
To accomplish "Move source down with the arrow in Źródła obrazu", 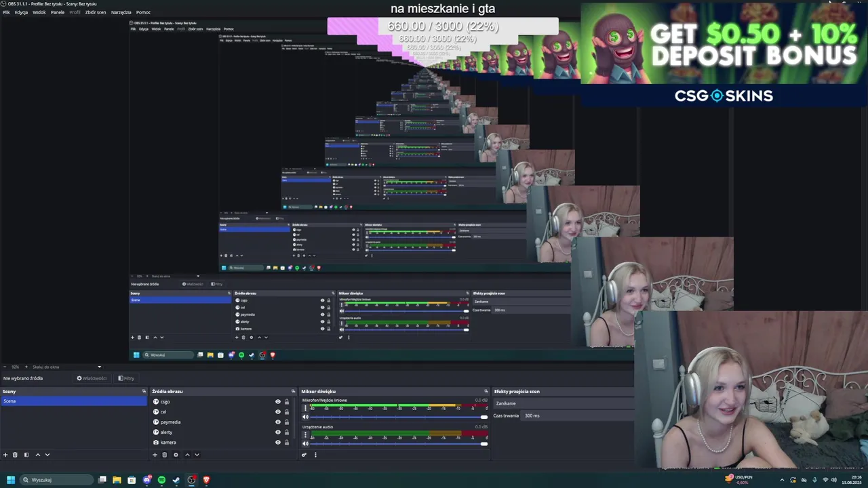I will tap(197, 455).
